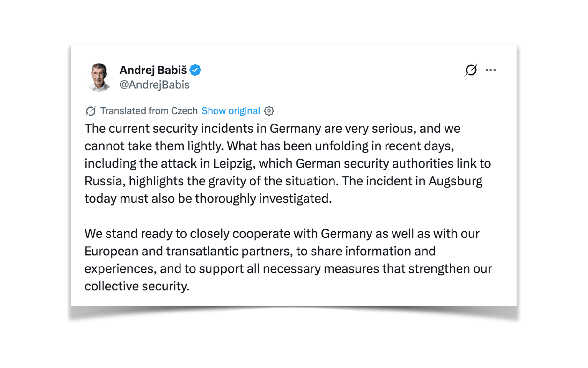The height and width of the screenshot is (368, 588).
Task: Open the @AndrejBabis handle link
Action: click(154, 85)
